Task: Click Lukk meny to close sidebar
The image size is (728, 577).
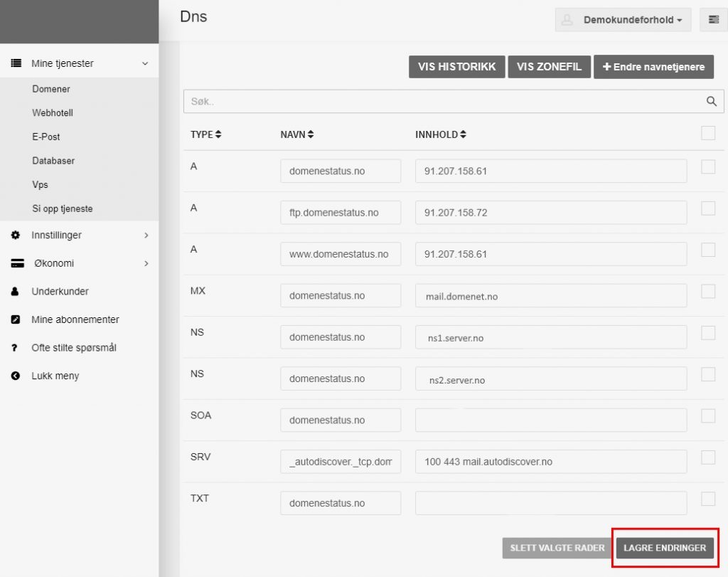Action: (55, 376)
